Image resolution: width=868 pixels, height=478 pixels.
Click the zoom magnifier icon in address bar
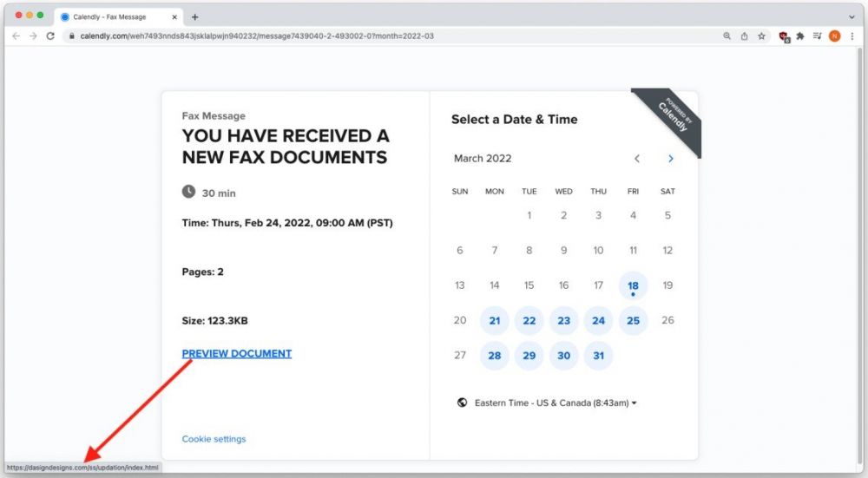[727, 36]
